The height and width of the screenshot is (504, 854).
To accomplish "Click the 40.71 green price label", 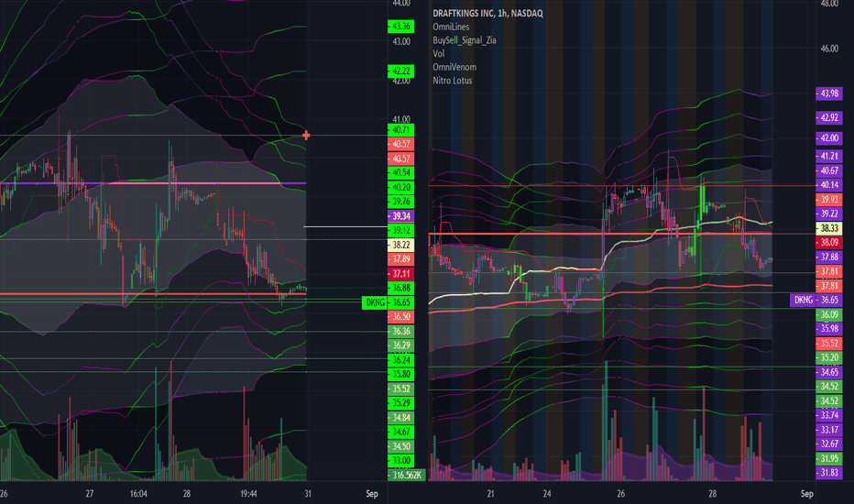I will pyautogui.click(x=400, y=130).
